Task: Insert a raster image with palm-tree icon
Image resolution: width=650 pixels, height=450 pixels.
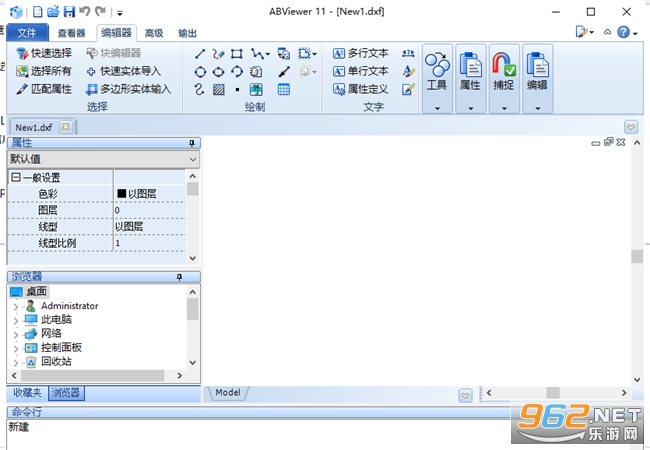Action: 256,89
